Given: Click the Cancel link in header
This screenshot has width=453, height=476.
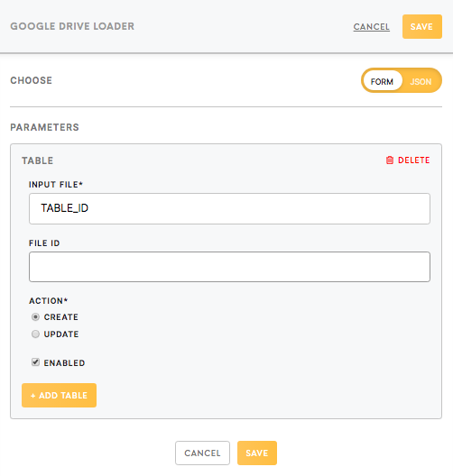Looking at the screenshot, I should [371, 27].
